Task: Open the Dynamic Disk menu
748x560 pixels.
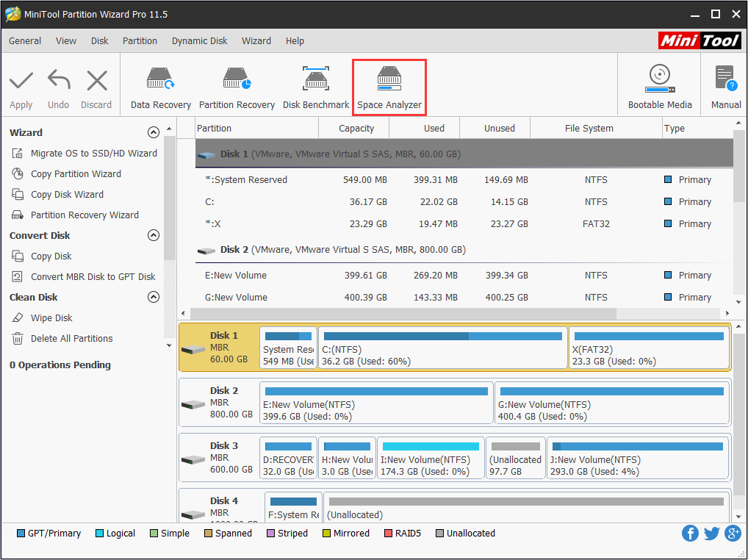Action: tap(199, 41)
